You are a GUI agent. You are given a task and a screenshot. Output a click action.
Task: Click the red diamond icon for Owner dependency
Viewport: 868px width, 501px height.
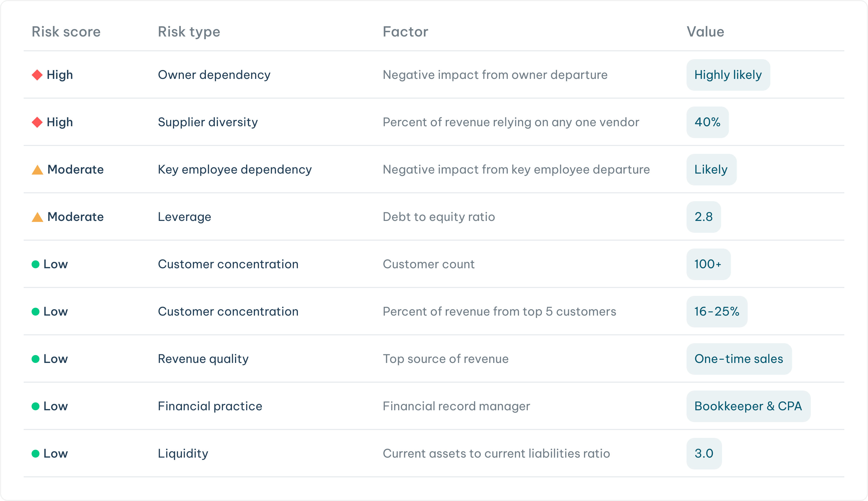pos(37,75)
